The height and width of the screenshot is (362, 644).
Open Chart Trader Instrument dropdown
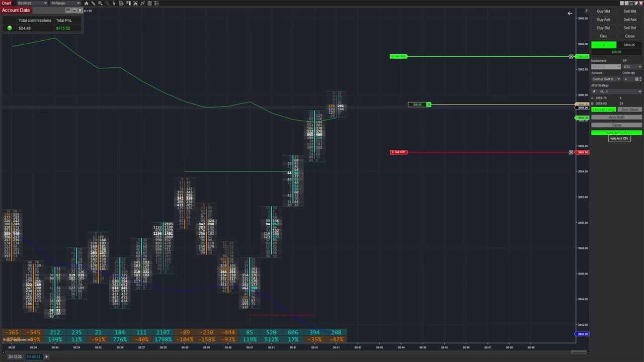coord(606,67)
